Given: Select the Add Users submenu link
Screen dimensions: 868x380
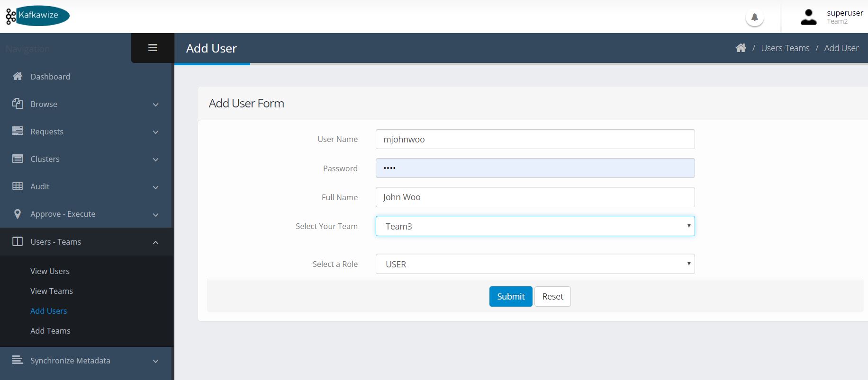Looking at the screenshot, I should tap(49, 311).
